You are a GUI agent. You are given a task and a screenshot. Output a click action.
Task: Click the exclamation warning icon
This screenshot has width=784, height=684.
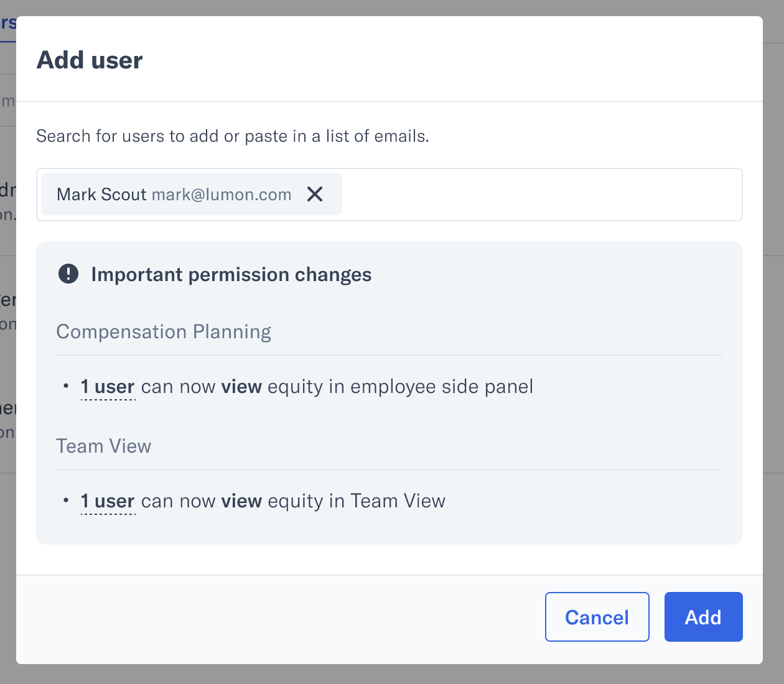[68, 274]
